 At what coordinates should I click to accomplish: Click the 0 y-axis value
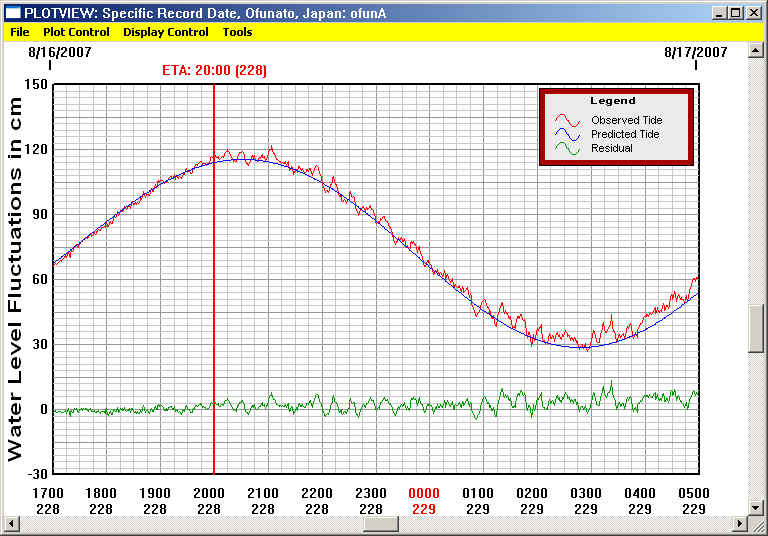coord(44,410)
